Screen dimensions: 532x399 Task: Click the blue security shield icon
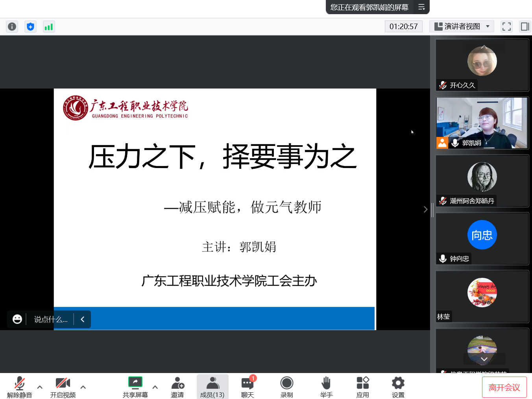click(x=30, y=26)
